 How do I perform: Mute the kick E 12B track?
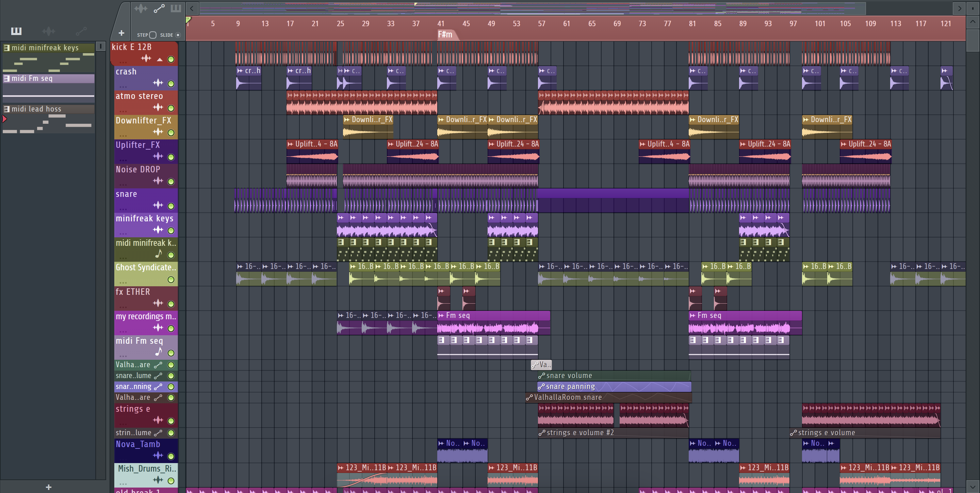[x=171, y=59]
